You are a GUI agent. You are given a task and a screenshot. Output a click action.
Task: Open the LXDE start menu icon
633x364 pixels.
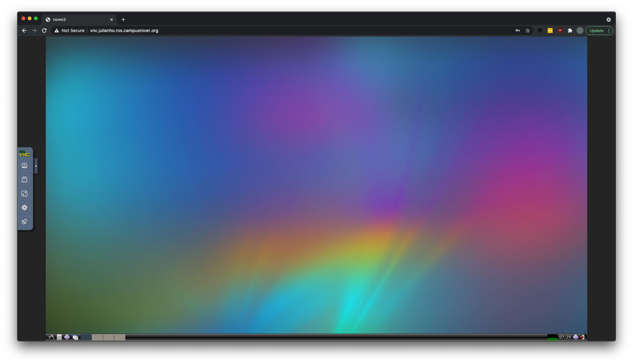51,337
